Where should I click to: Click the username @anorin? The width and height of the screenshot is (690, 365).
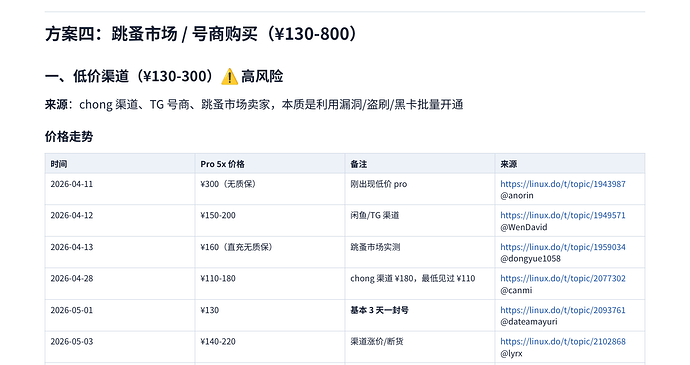517,195
